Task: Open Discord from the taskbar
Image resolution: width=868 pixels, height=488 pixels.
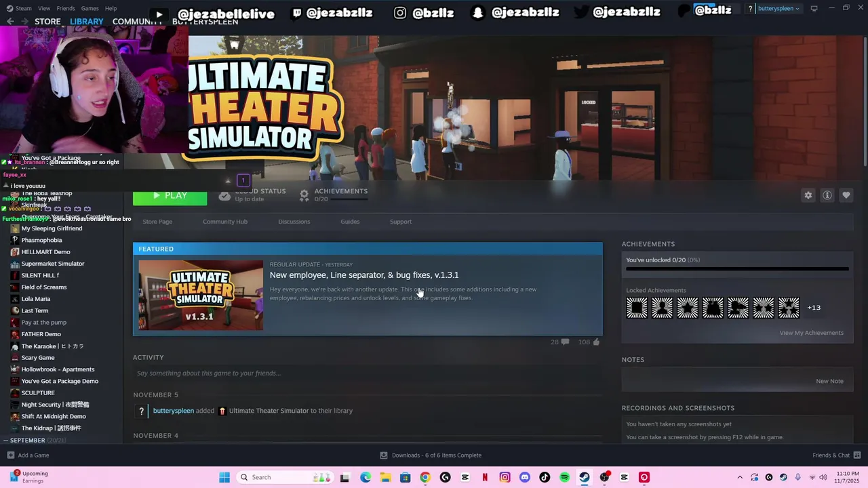Action: (x=524, y=477)
